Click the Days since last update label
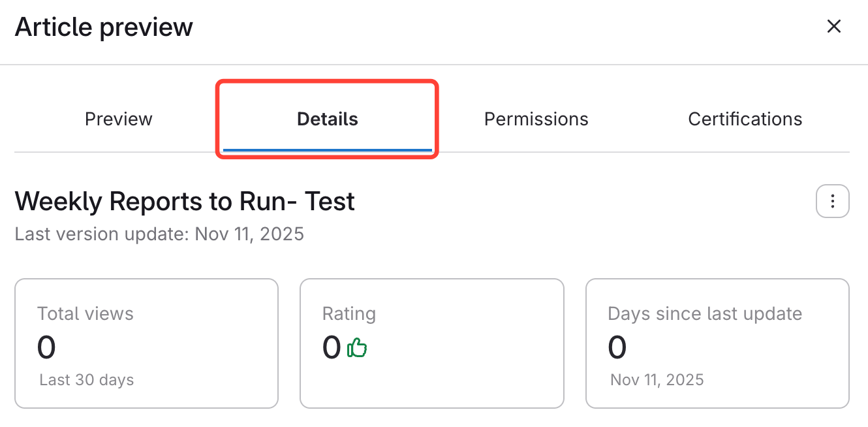The height and width of the screenshot is (427, 868). [705, 314]
